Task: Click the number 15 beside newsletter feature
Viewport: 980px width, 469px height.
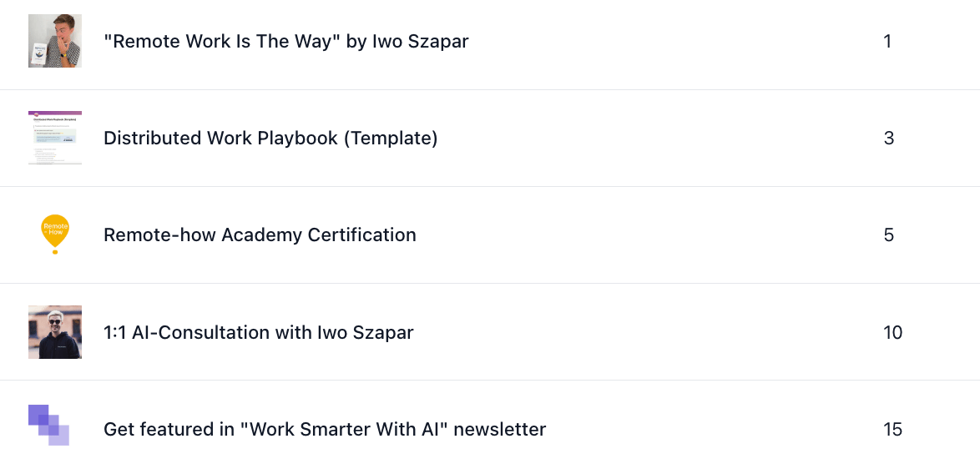Action: [893, 430]
